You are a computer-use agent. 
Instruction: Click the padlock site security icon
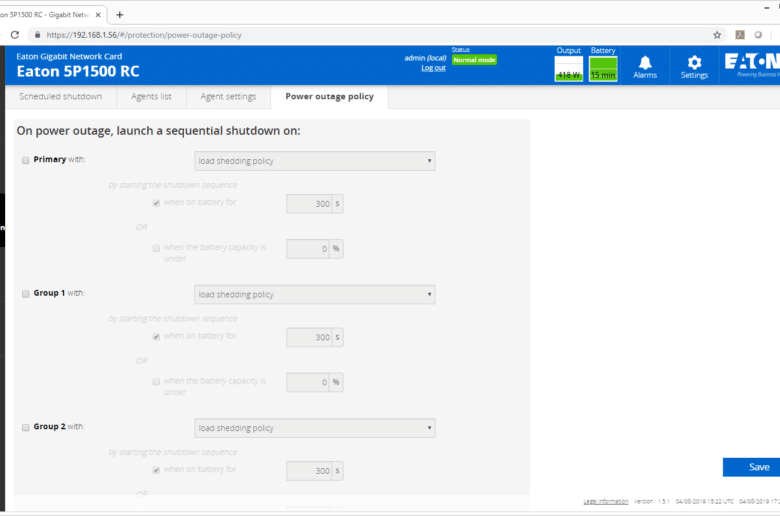[x=37, y=35]
